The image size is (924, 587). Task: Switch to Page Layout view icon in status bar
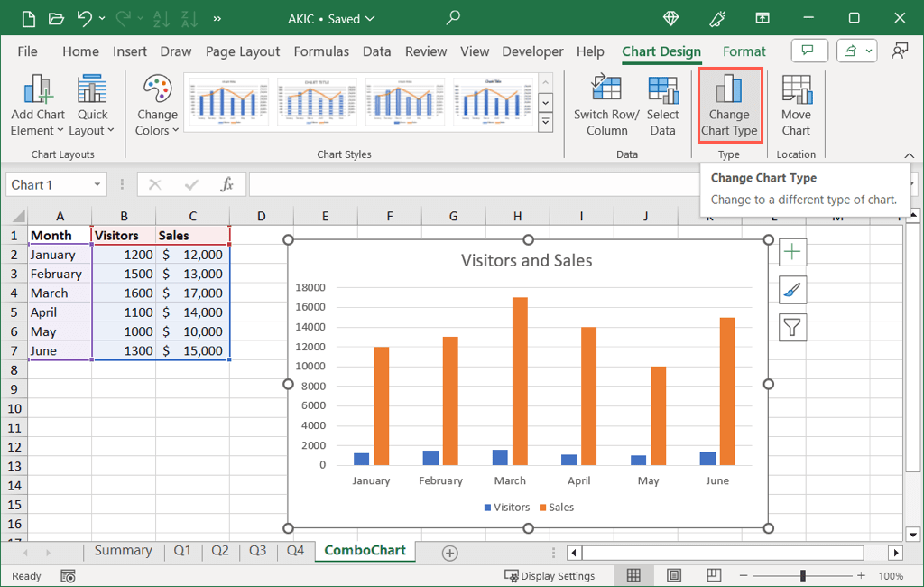coord(673,575)
